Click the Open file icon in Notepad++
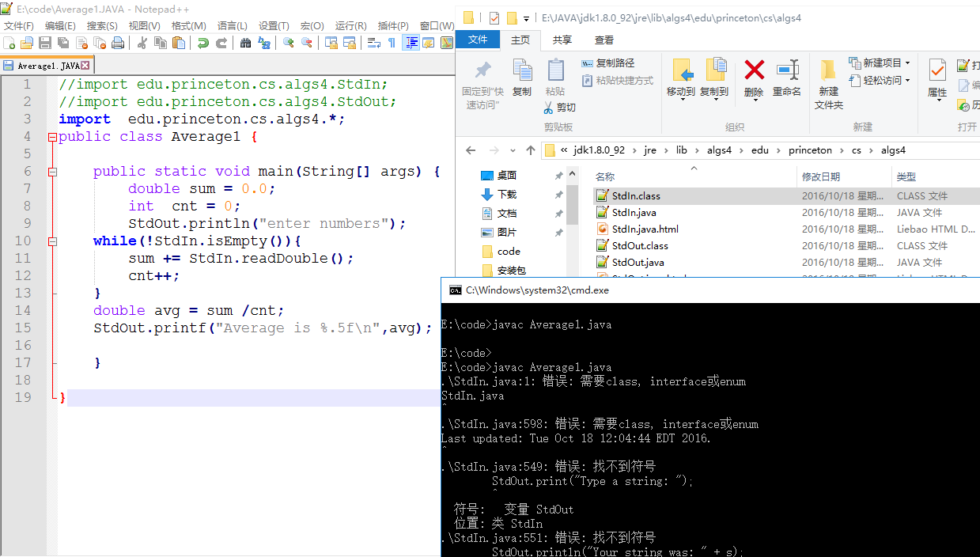Viewport: 980px width, 557px height. (x=27, y=43)
